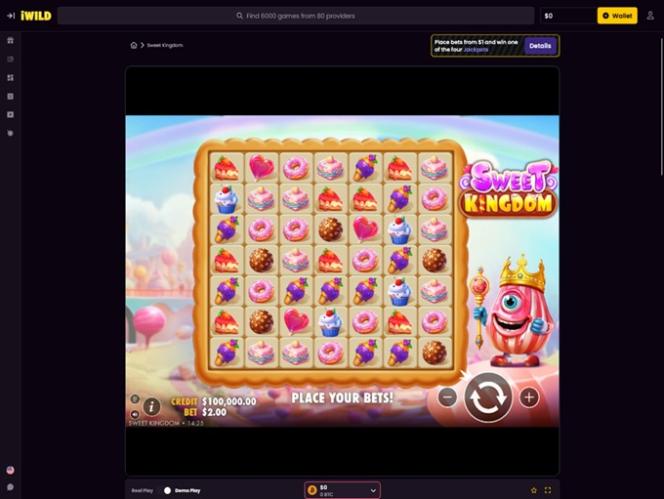Image resolution: width=664 pixels, height=499 pixels.
Task: Mute the game sound icon
Action: (135, 414)
